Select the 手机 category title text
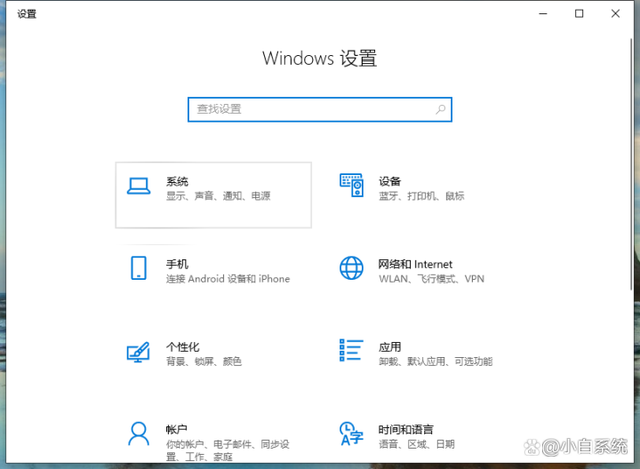The image size is (640, 469). (177, 263)
